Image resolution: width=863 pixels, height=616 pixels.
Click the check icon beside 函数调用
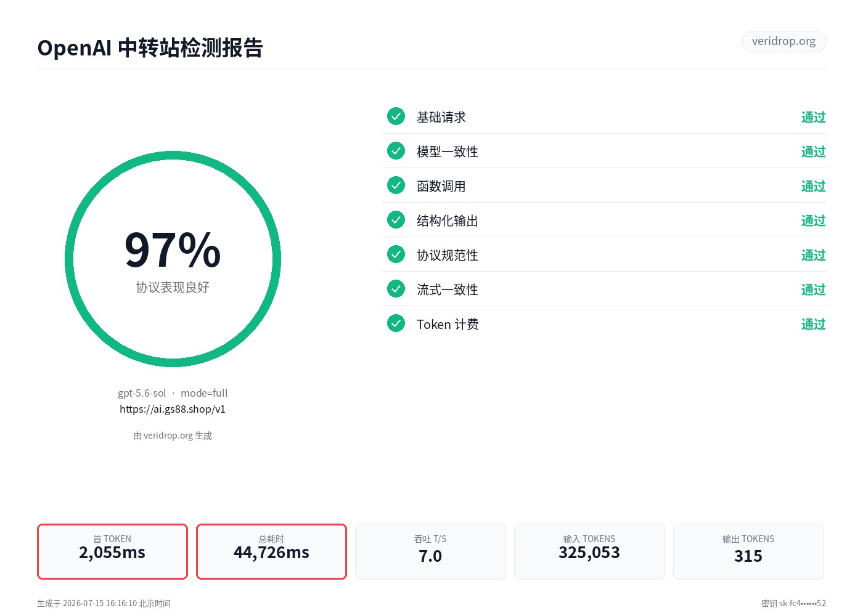pyautogui.click(x=396, y=185)
